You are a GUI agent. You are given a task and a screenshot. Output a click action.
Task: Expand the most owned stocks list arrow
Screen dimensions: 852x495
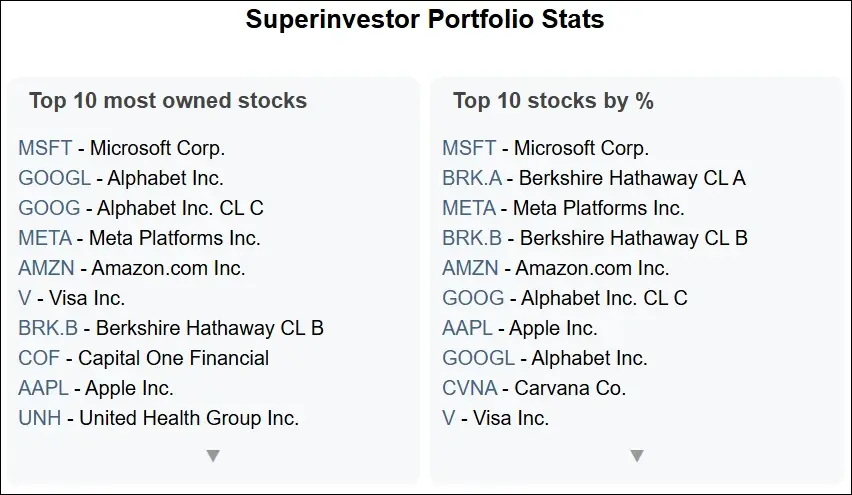(x=213, y=456)
